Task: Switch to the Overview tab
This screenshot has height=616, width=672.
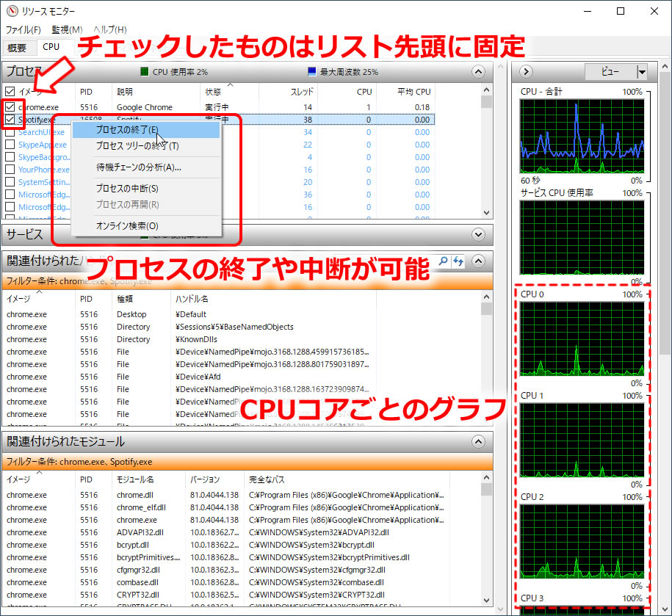Action: coord(17,48)
